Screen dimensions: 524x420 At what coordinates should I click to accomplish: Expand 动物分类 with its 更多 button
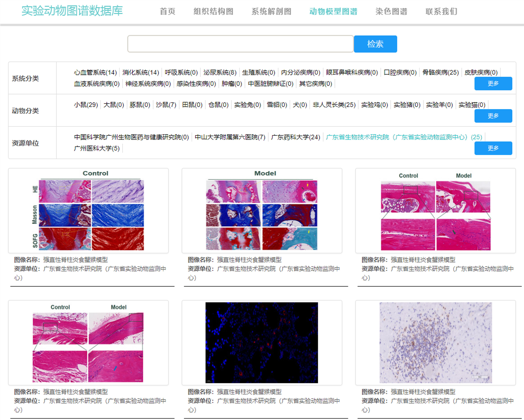[x=493, y=116]
